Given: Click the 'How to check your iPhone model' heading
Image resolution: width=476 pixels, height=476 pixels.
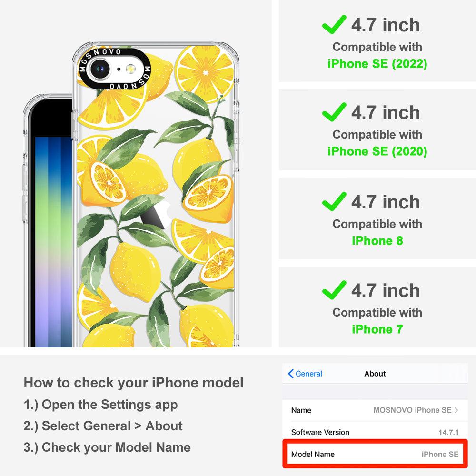Looking at the screenshot, I should pyautogui.click(x=134, y=383).
